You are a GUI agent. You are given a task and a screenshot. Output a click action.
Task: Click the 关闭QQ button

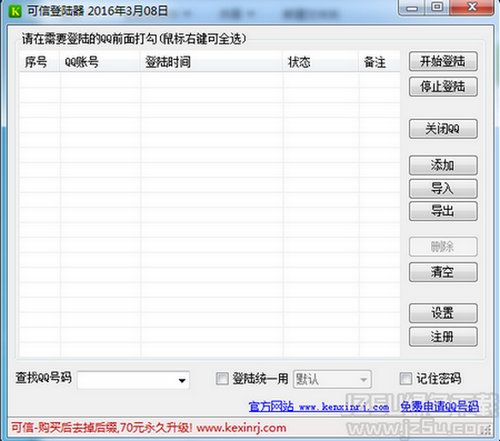pos(443,129)
